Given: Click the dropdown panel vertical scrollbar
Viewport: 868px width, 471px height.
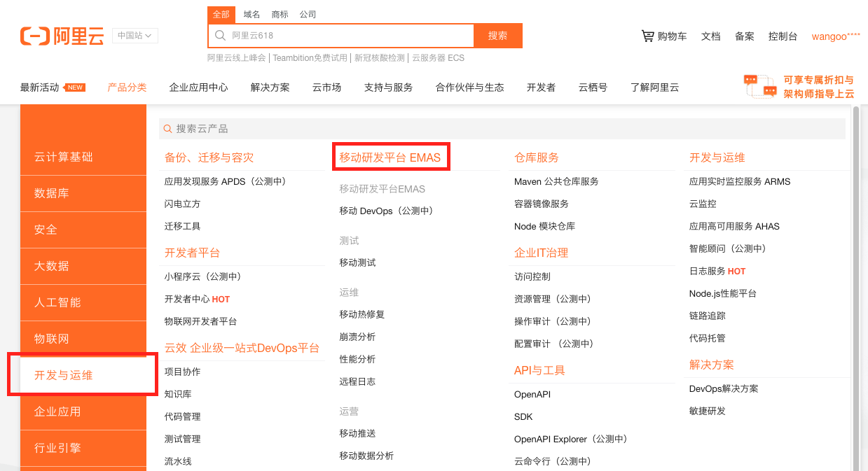Looking at the screenshot, I should (x=855, y=288).
